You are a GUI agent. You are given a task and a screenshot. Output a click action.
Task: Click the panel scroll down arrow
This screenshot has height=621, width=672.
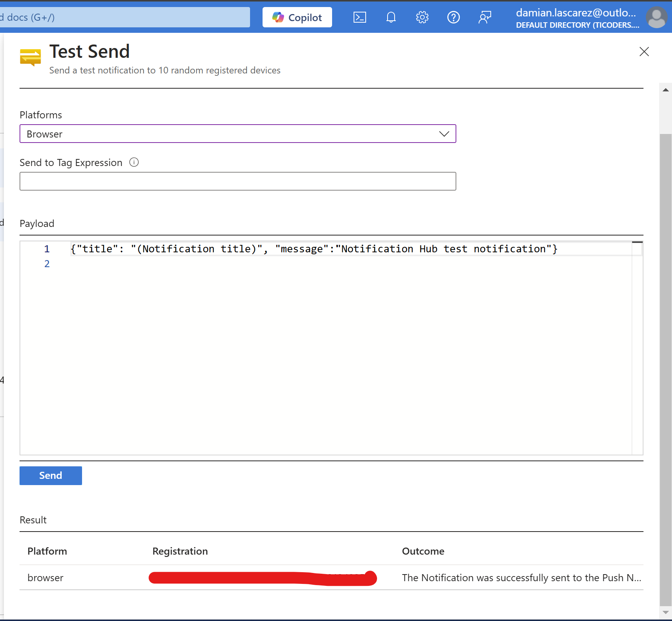666,612
